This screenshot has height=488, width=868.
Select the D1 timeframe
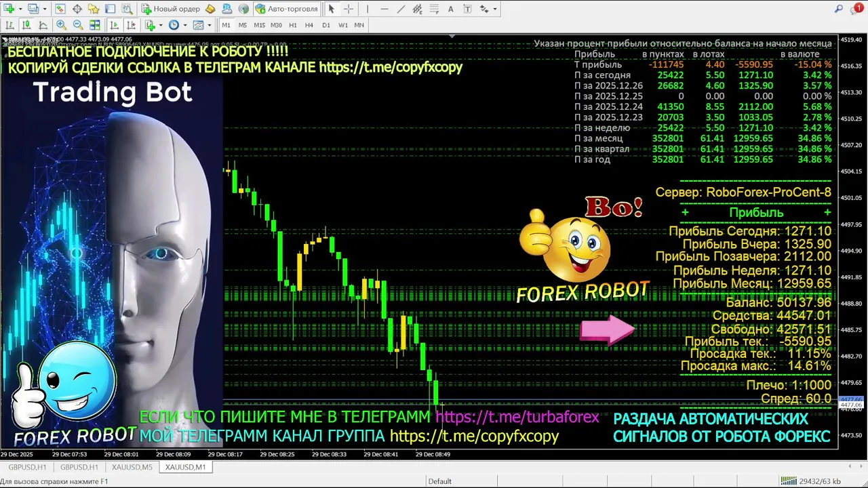326,25
